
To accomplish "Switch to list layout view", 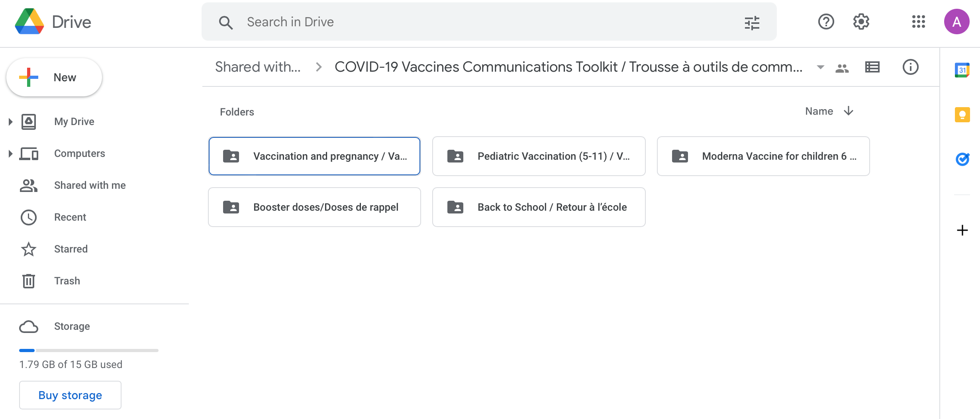I will [872, 67].
